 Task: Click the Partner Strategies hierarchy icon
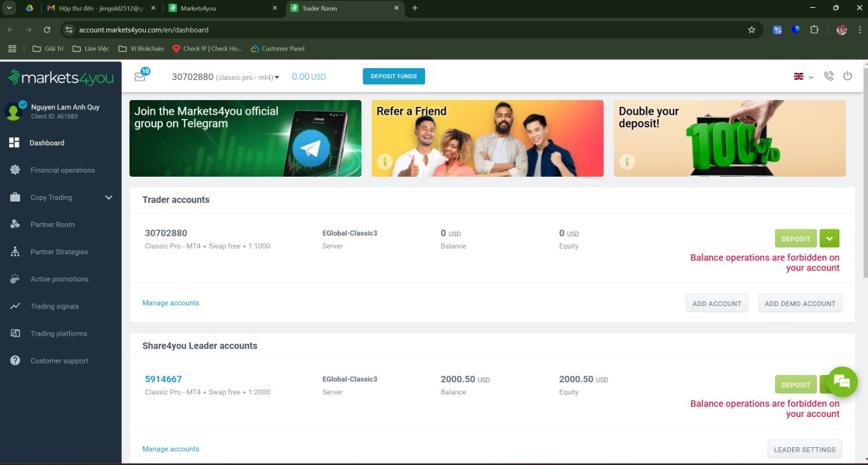pos(15,252)
